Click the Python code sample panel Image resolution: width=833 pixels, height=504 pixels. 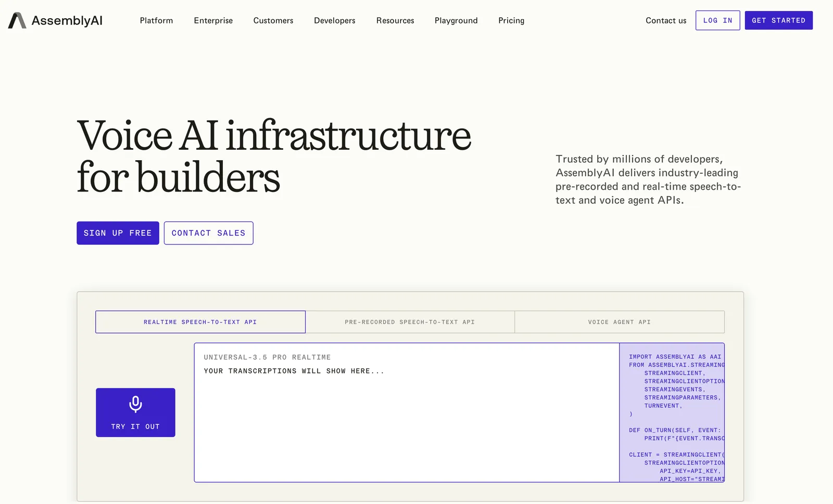click(x=672, y=412)
